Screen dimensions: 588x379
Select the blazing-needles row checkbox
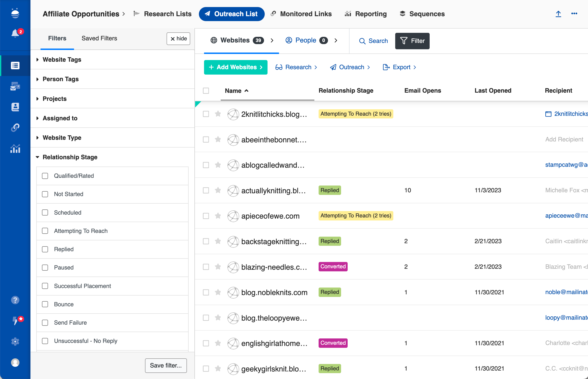click(206, 267)
